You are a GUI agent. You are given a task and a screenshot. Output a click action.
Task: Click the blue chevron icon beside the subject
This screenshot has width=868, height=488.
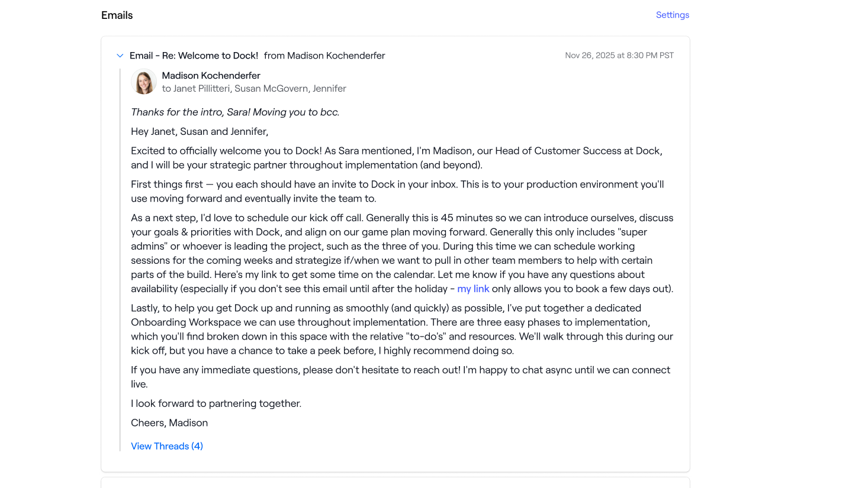(120, 56)
